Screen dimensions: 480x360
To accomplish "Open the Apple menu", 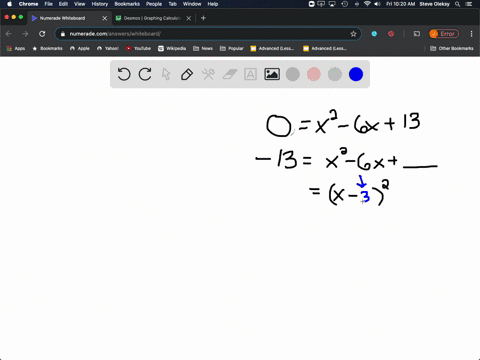I will [x=9, y=4].
